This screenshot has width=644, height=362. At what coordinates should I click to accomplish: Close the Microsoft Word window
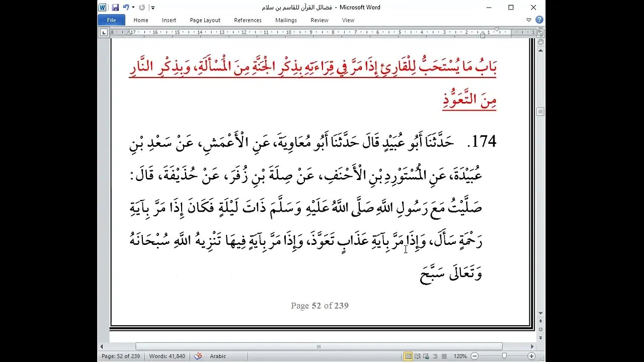pos(533,8)
